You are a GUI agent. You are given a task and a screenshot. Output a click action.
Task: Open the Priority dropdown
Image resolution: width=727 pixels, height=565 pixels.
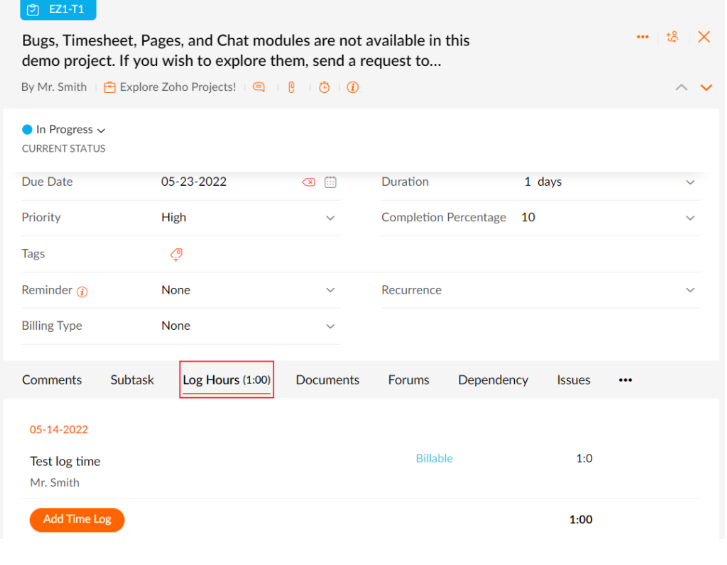[x=330, y=218]
